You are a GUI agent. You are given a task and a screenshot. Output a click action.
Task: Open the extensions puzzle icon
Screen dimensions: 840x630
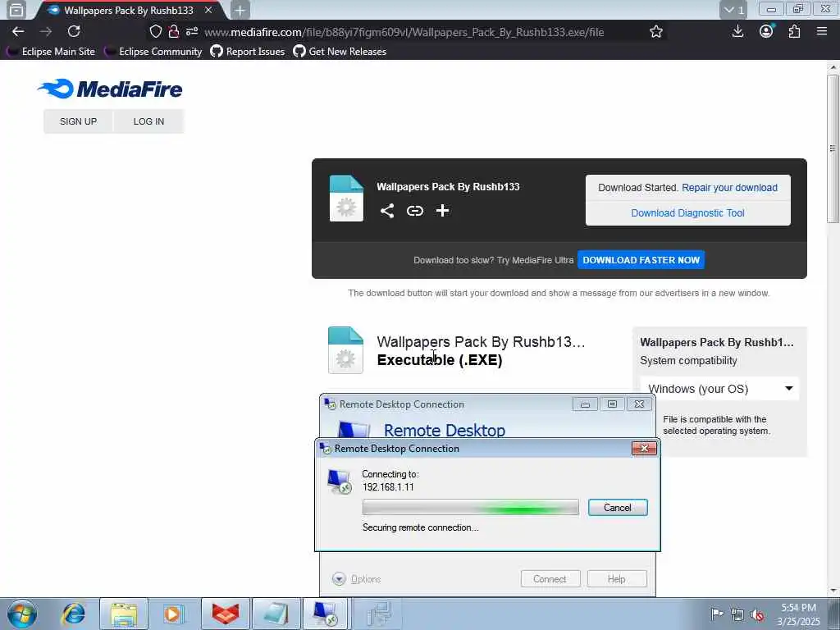[794, 32]
